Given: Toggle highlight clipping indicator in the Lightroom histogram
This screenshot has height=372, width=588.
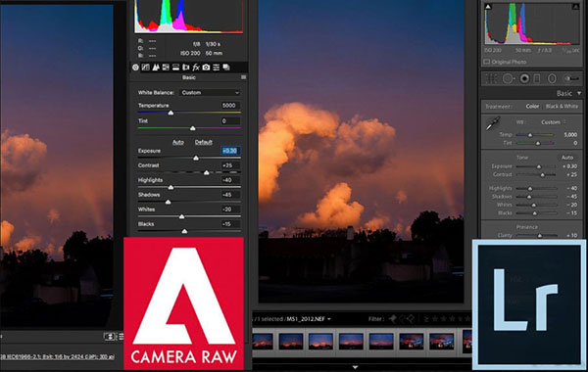Looking at the screenshot, I should click(575, 7).
